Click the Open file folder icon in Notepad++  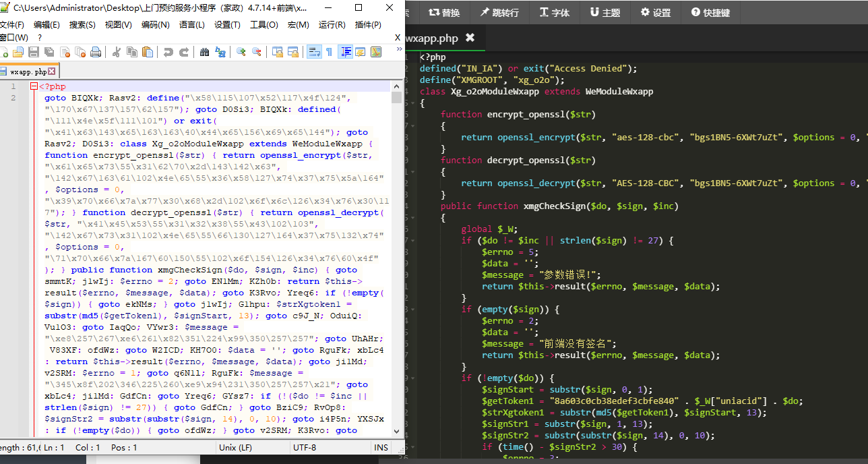18,52
